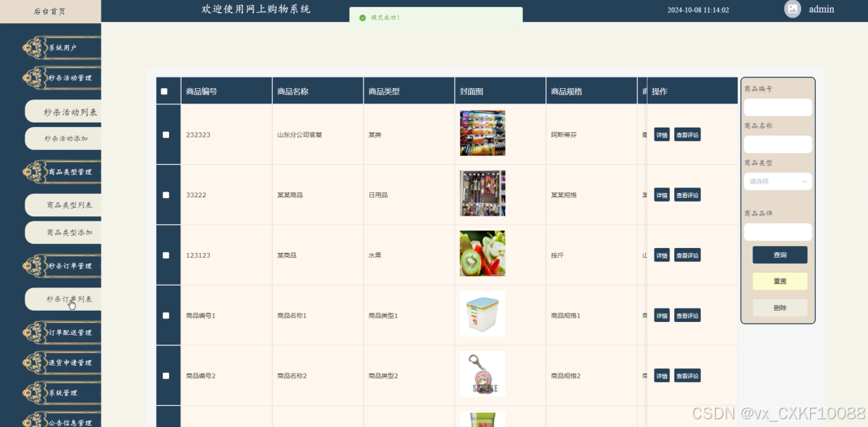The width and height of the screenshot is (868, 427).
Task: Click 详情 button for product 123123
Action: click(662, 255)
